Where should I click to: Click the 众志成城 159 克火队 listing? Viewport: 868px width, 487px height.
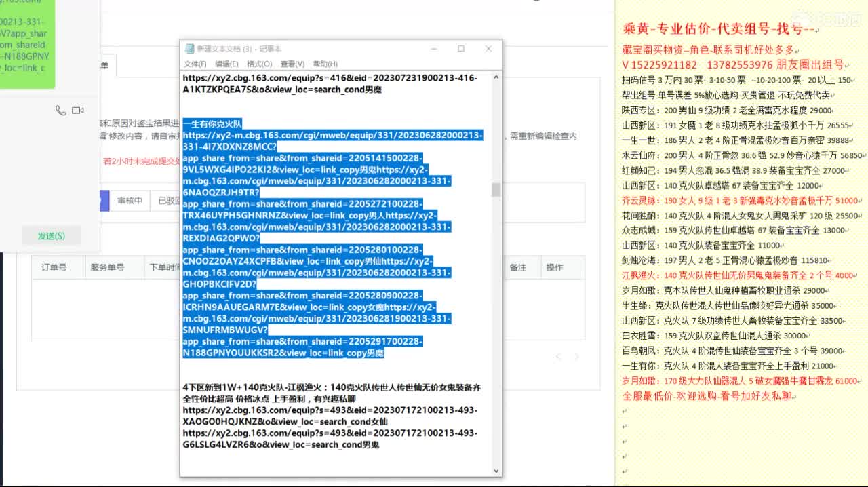coord(734,230)
